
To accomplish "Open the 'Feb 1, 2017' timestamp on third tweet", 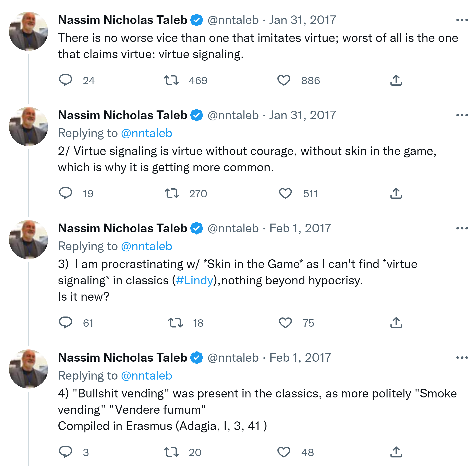I will [x=300, y=228].
